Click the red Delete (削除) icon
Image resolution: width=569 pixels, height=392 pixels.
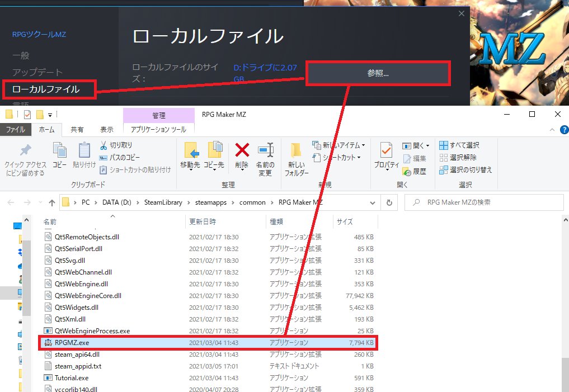pos(242,150)
